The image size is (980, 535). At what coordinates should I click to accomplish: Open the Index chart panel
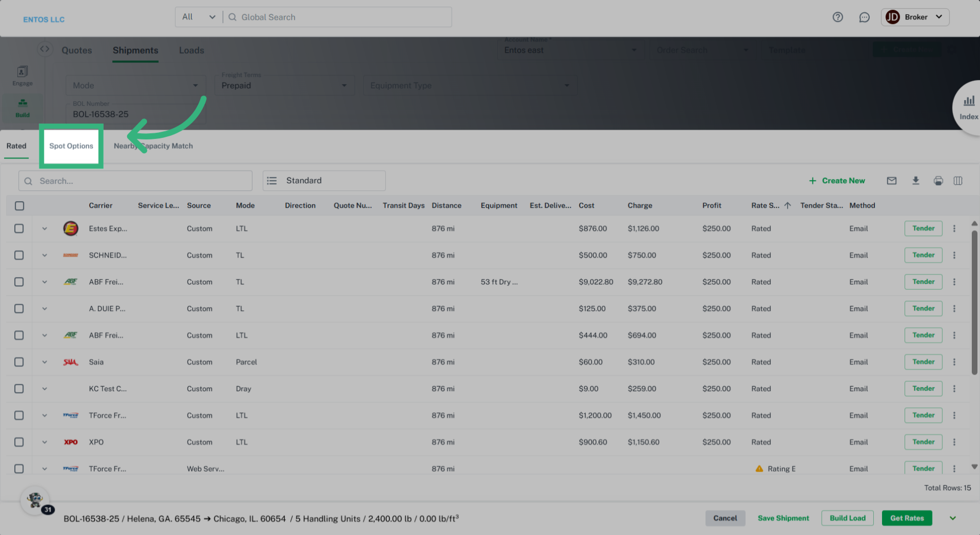pos(968,107)
